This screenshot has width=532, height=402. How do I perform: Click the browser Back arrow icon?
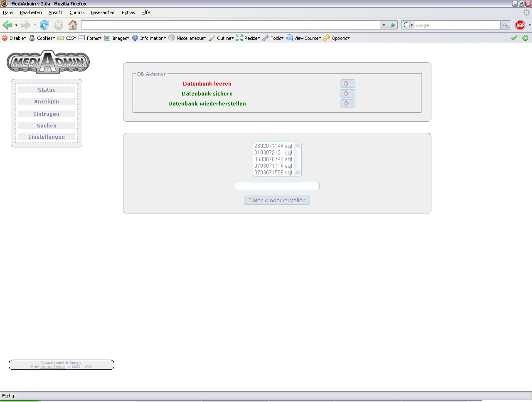tap(7, 25)
